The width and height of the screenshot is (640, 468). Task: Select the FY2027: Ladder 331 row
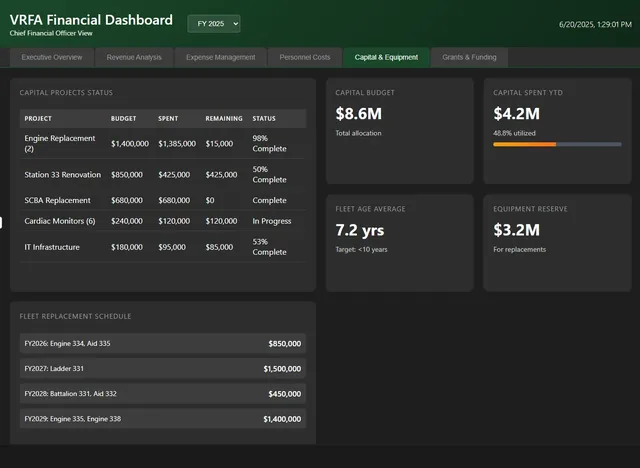[x=162, y=369]
